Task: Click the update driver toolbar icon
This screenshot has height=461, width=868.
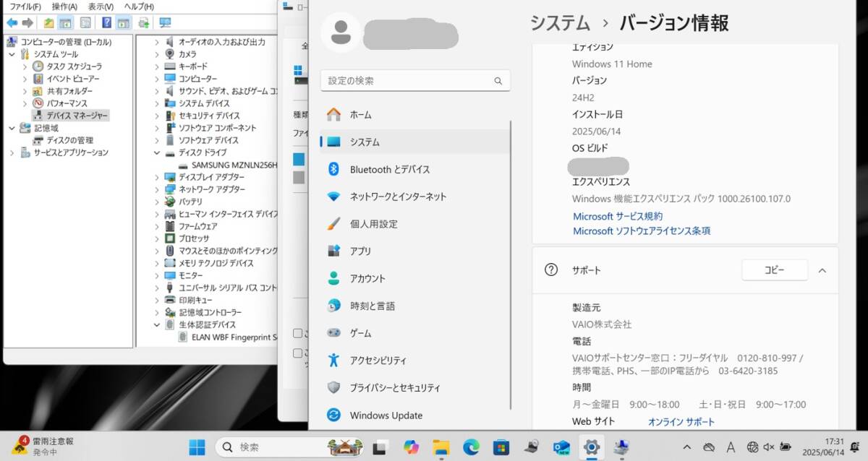Action: [x=144, y=23]
